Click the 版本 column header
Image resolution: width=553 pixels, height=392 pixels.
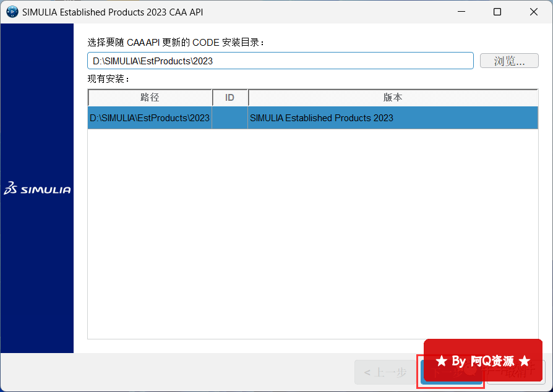point(393,98)
